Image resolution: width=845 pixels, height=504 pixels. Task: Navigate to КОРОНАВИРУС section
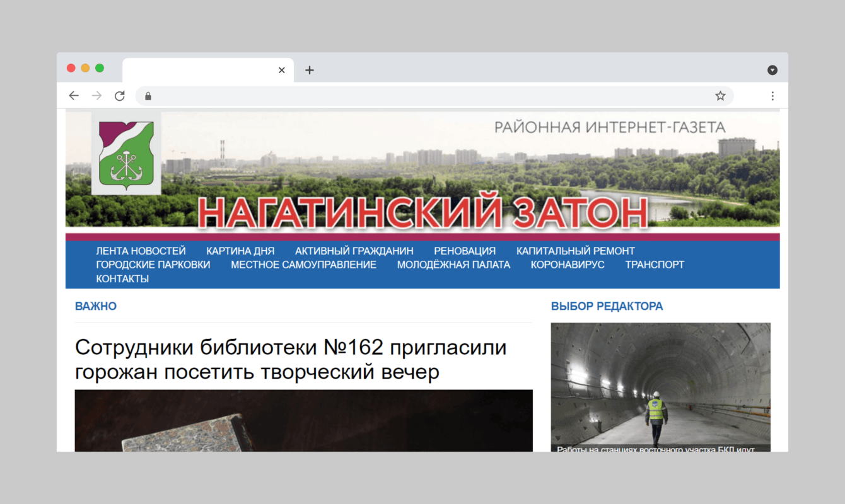tap(567, 265)
